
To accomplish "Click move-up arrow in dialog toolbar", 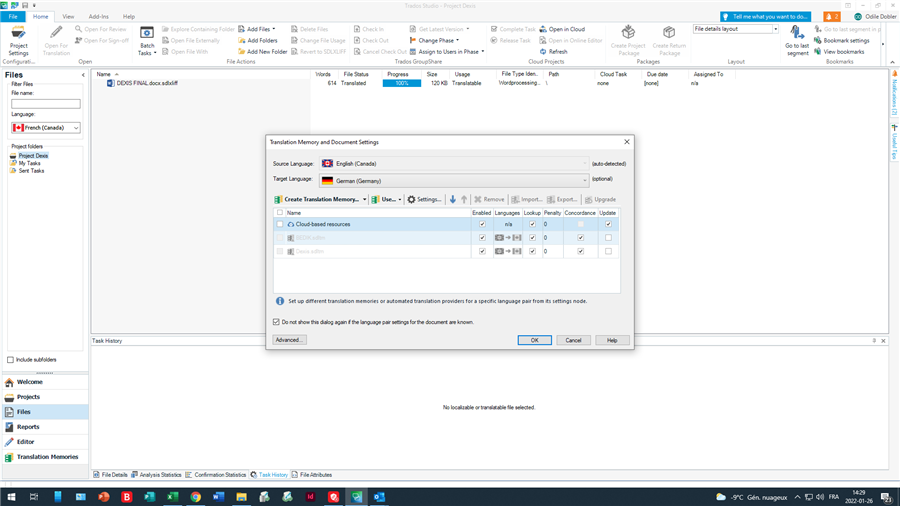I will pos(464,199).
